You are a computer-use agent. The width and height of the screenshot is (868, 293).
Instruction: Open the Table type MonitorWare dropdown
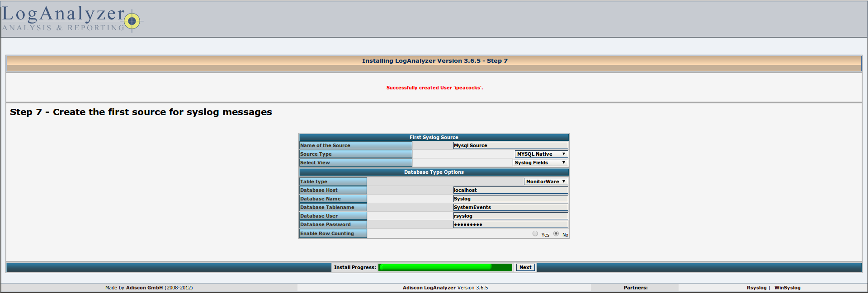click(x=546, y=181)
